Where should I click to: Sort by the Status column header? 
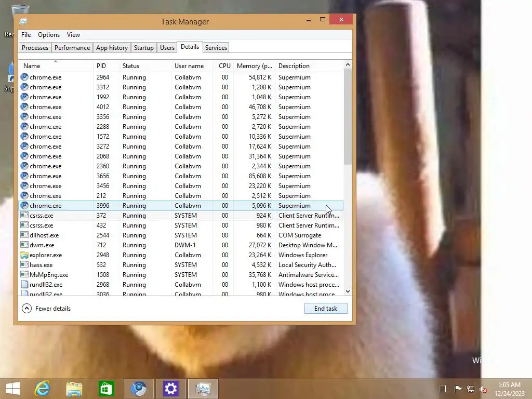coord(145,66)
